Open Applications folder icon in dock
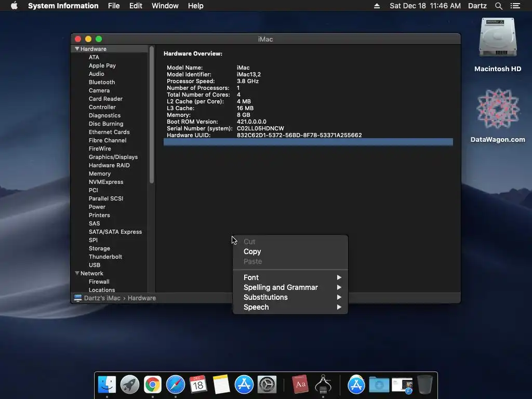The height and width of the screenshot is (399, 532). coord(356,384)
